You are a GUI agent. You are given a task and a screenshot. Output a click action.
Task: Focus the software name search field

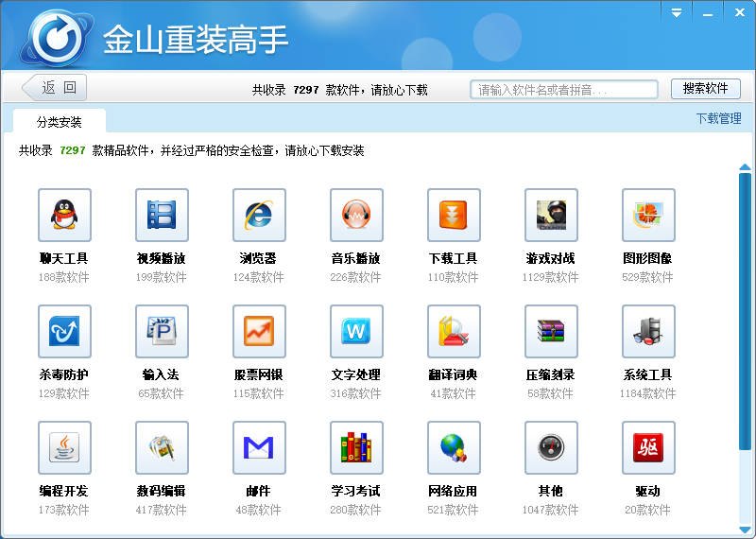(564, 90)
